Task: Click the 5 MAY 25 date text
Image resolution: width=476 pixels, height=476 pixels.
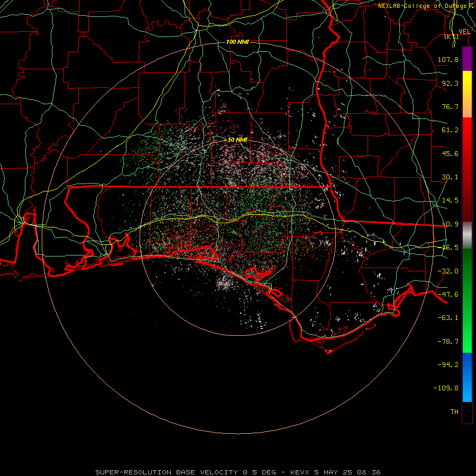Action: click(333, 472)
